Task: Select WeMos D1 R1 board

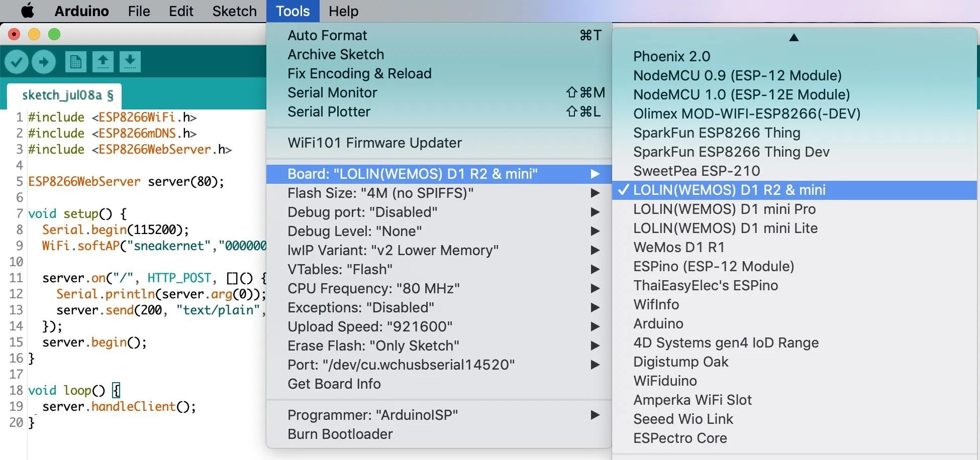Action: (x=795, y=247)
